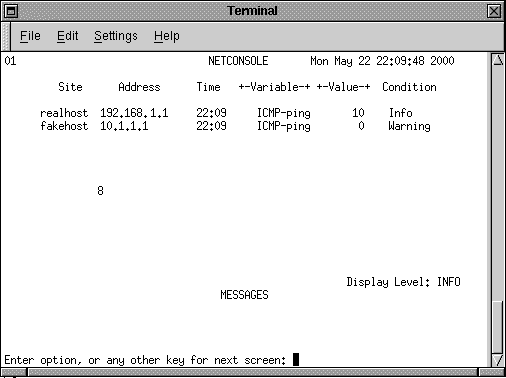Close the Terminal window with X button
The width and height of the screenshot is (506, 378).
[494, 11]
